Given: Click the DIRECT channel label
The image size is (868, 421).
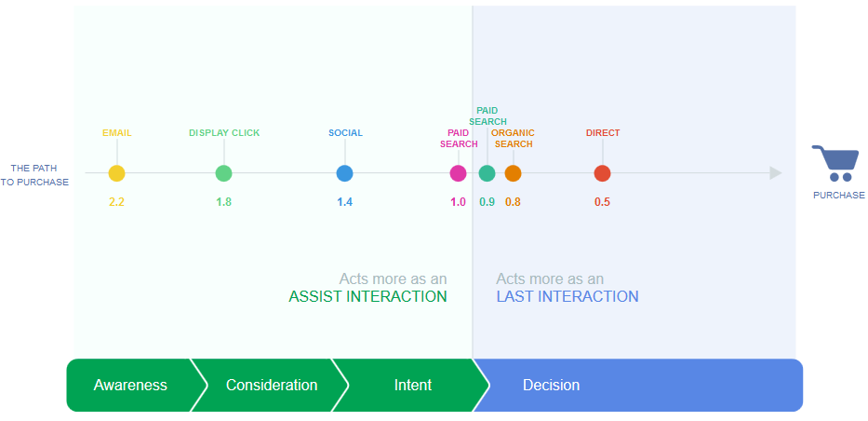Looking at the screenshot, I should [603, 133].
